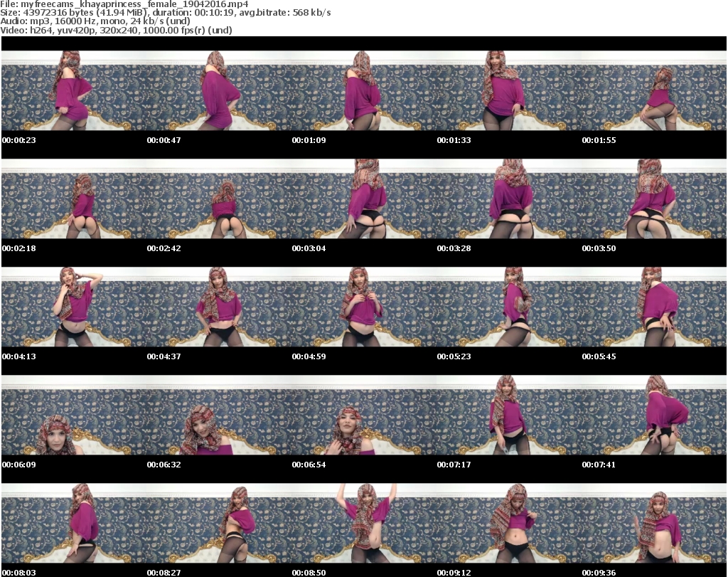Click the timestamp text 00:09:36
The image size is (728, 577).
(x=599, y=573)
